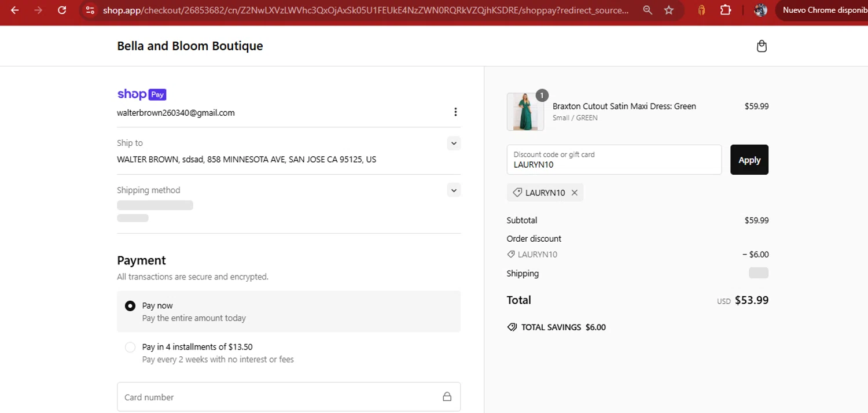This screenshot has width=868, height=413.
Task: Open site information icon in address bar
Action: click(x=89, y=10)
